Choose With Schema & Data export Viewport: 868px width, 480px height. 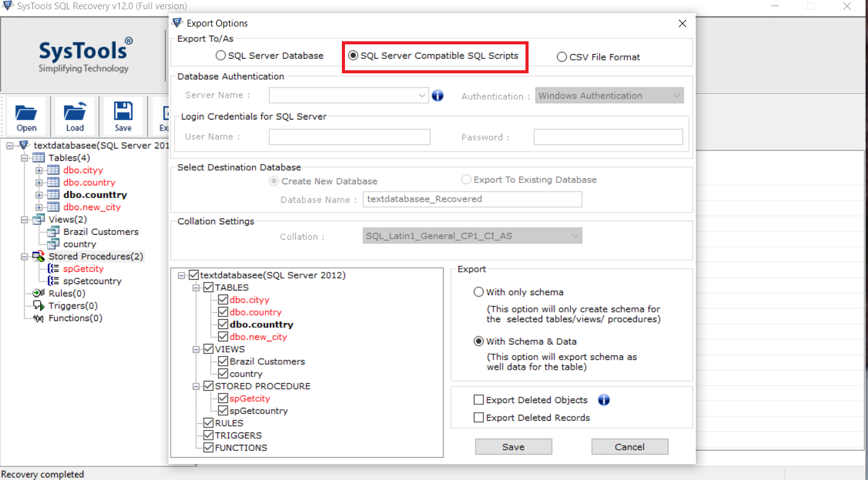point(479,341)
